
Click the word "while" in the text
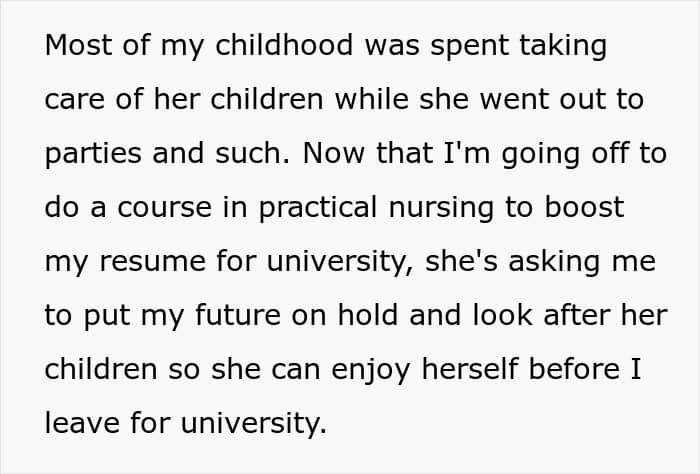(x=371, y=99)
